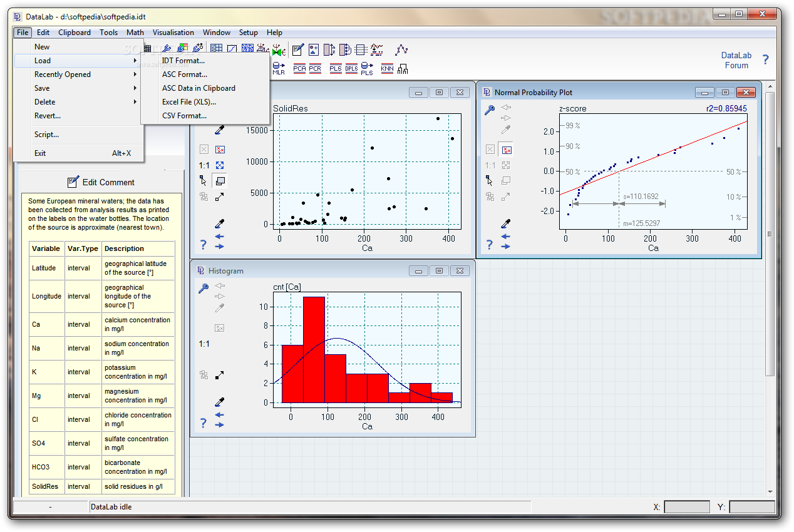794x532 pixels.
Task: Click the X coordinate field
Action: pos(687,507)
